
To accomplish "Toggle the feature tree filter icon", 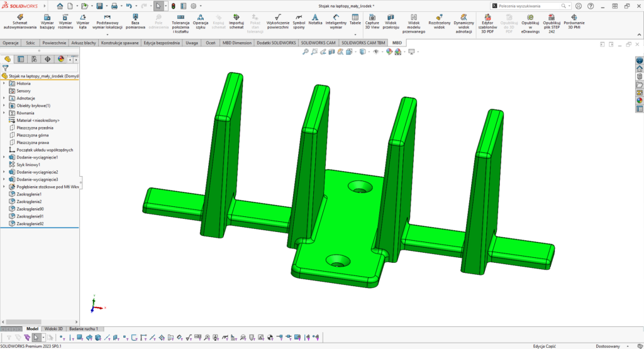I will click(x=6, y=67).
